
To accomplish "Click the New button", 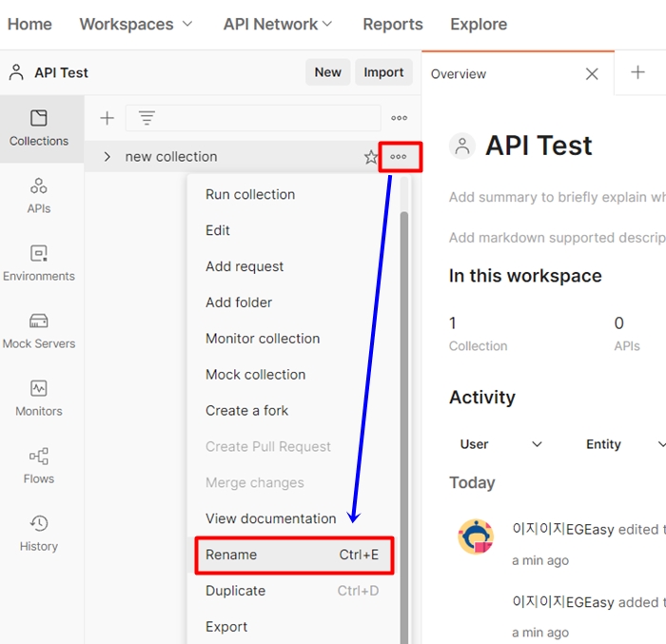I will pyautogui.click(x=327, y=72).
